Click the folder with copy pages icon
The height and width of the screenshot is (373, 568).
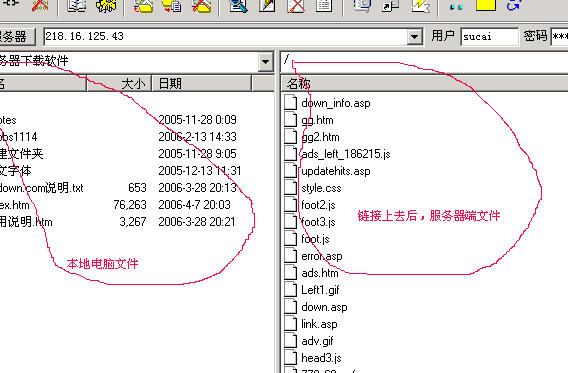click(x=172, y=5)
